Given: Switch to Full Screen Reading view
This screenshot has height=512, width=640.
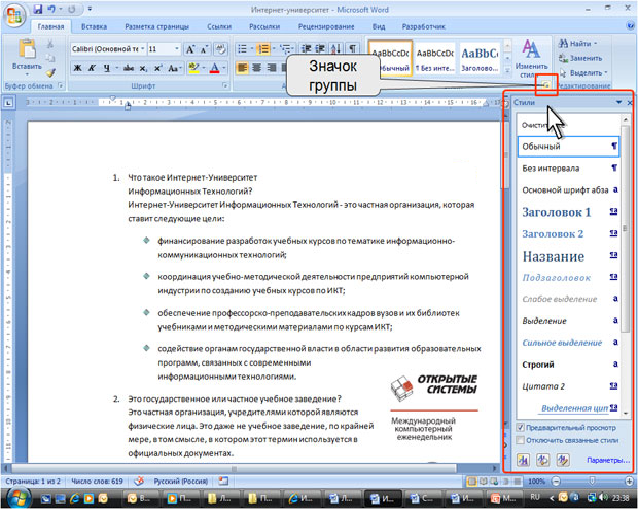Looking at the screenshot, I should 483,481.
